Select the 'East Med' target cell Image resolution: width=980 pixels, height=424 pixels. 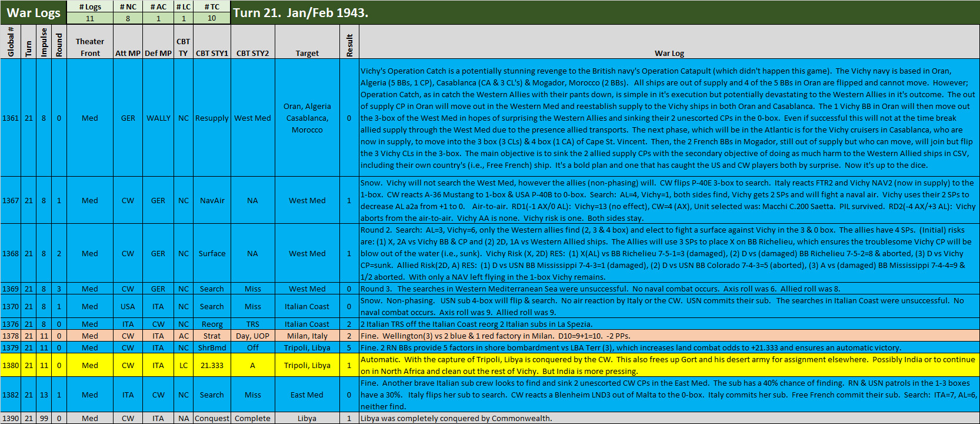(307, 395)
